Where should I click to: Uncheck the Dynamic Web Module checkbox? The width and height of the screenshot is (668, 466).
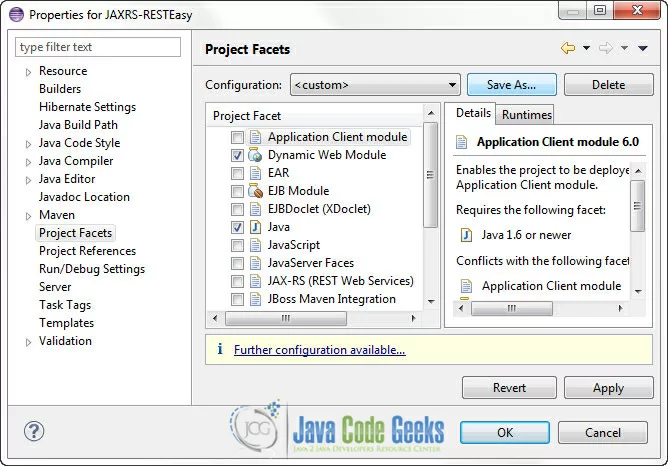click(237, 155)
